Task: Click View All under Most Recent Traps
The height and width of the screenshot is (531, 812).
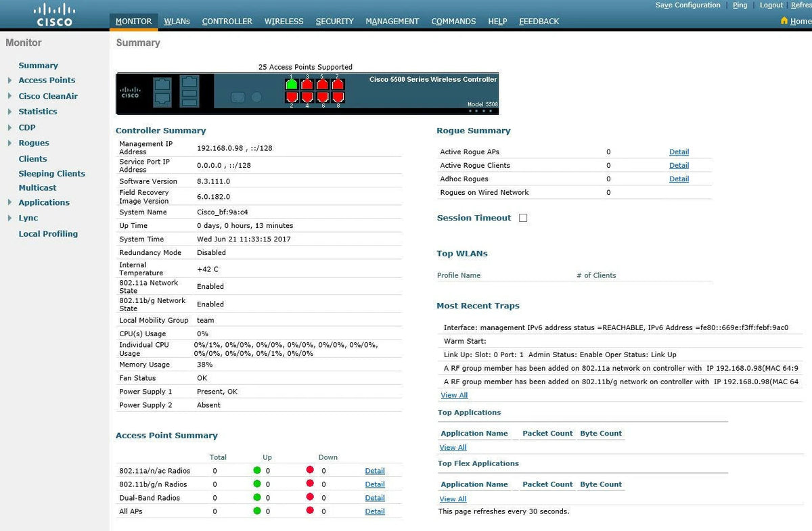Action: coord(454,395)
